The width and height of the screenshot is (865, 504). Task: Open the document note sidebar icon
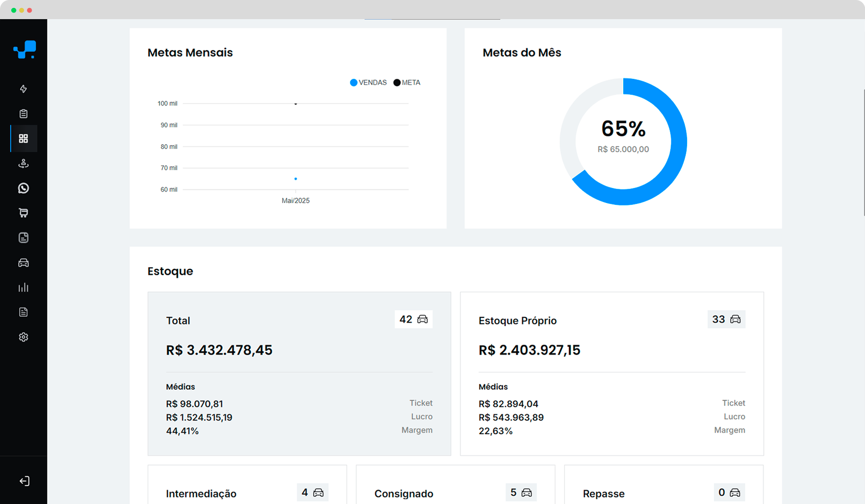[x=23, y=238]
